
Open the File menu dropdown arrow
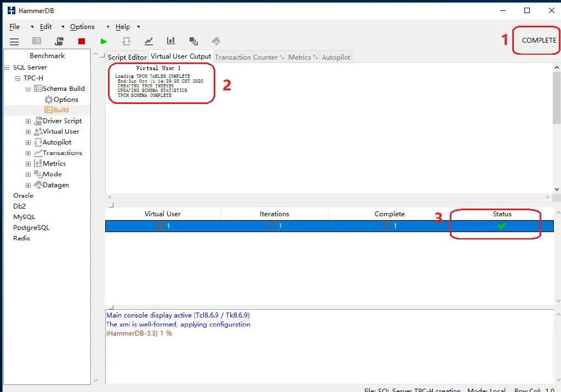pos(32,27)
